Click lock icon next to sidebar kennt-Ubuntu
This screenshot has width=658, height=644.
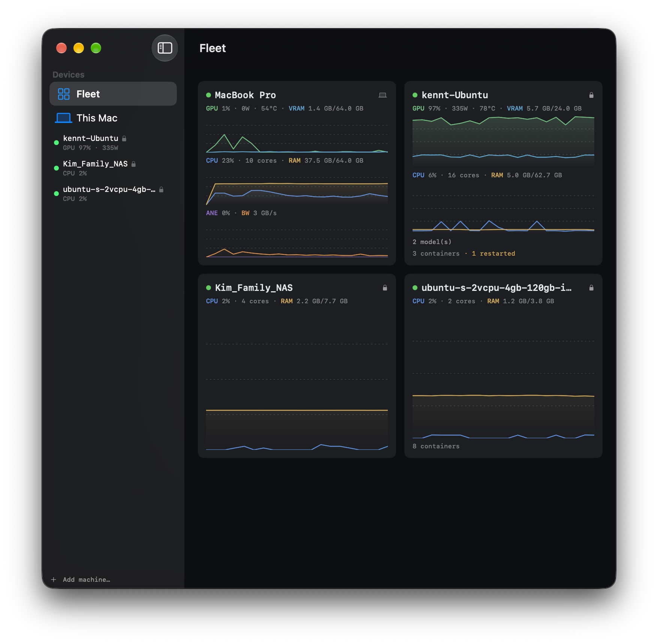point(124,138)
